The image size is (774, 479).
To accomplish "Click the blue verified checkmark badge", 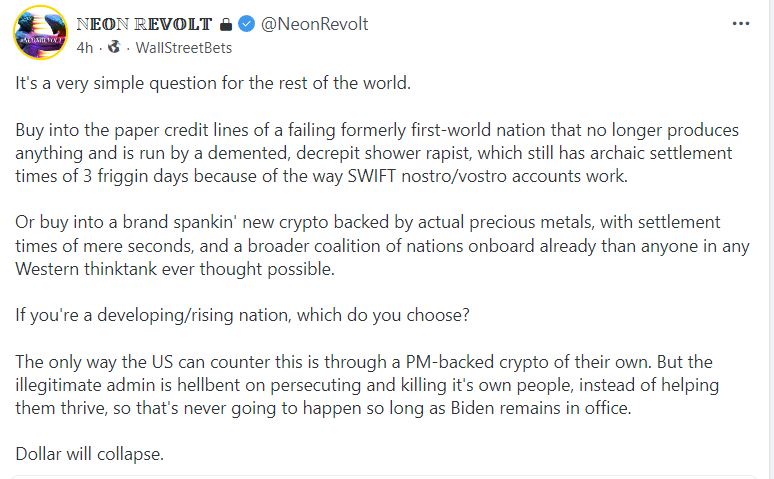I will 246,24.
